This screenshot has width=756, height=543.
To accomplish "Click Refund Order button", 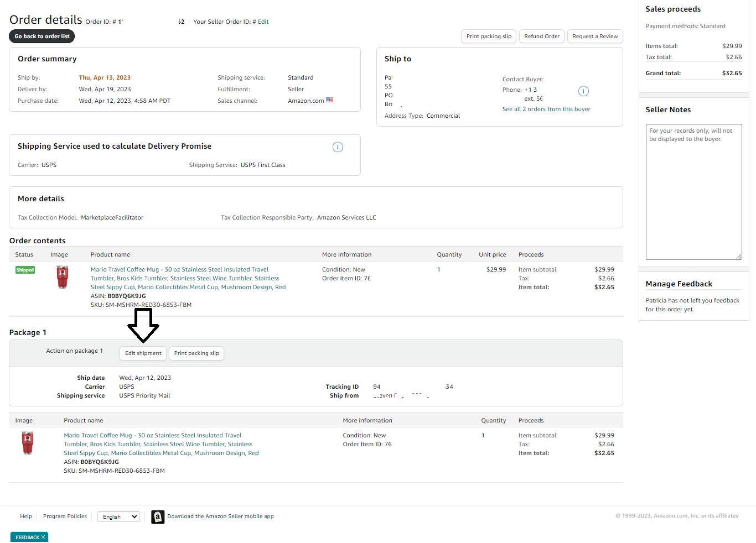I will pyautogui.click(x=542, y=36).
